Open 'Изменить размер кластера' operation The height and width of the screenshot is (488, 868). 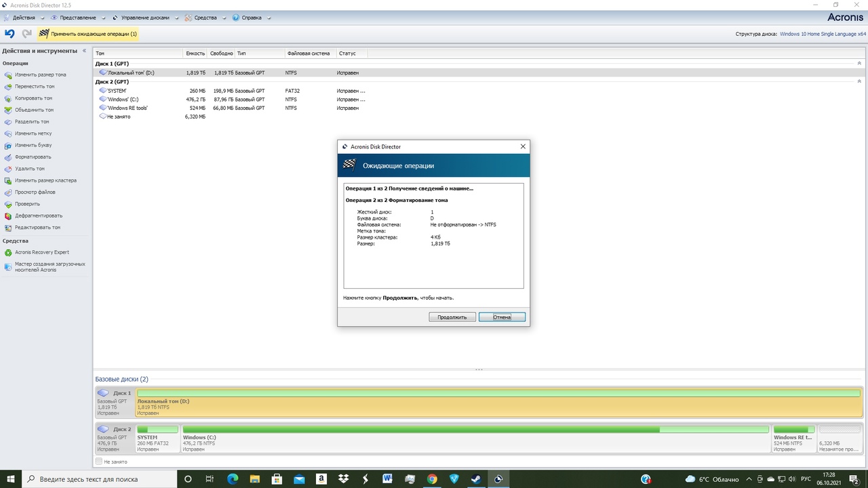(45, 180)
